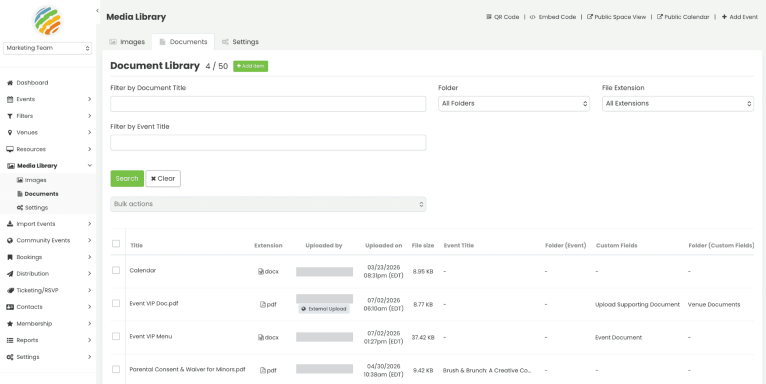The height and width of the screenshot is (384, 766).
Task: Focus the Filter by Event Title field
Action: (268, 143)
